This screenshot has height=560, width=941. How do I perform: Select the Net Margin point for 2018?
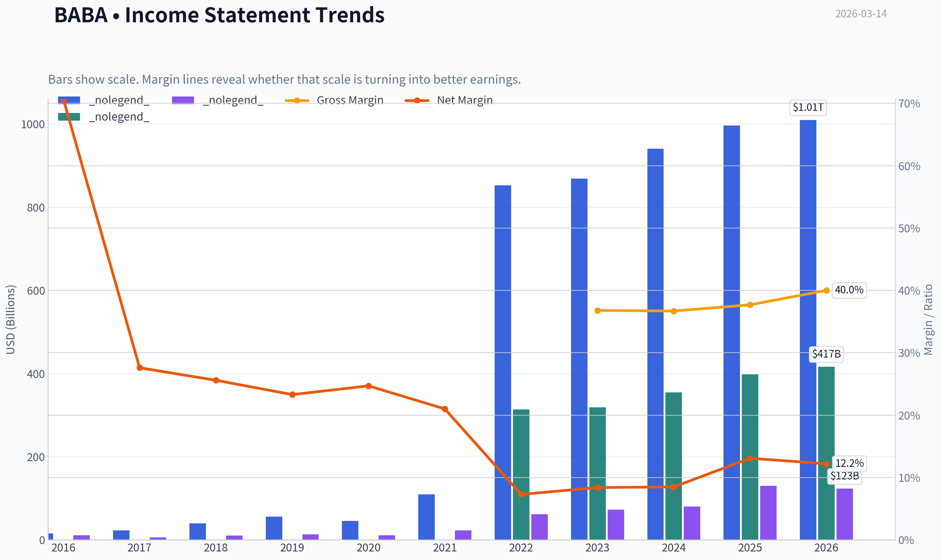tap(216, 380)
